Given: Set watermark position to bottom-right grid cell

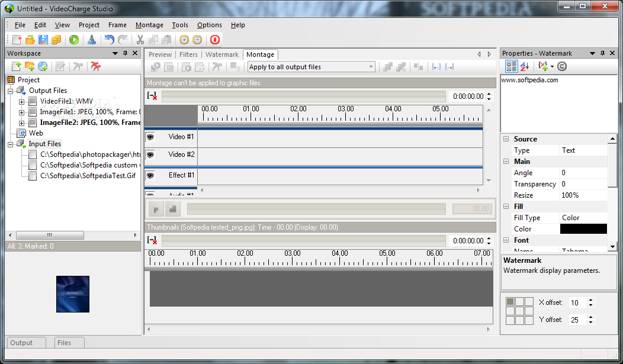Looking at the screenshot, I should point(529,320).
